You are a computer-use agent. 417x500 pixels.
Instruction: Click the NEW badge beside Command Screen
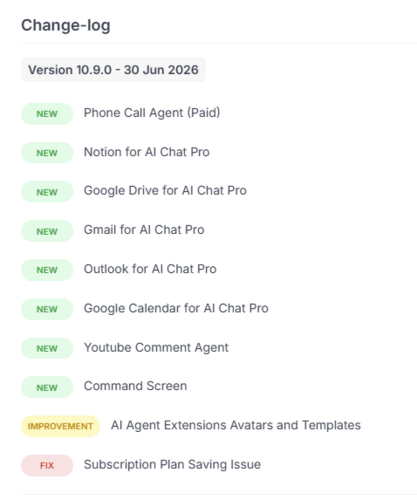[x=47, y=387]
